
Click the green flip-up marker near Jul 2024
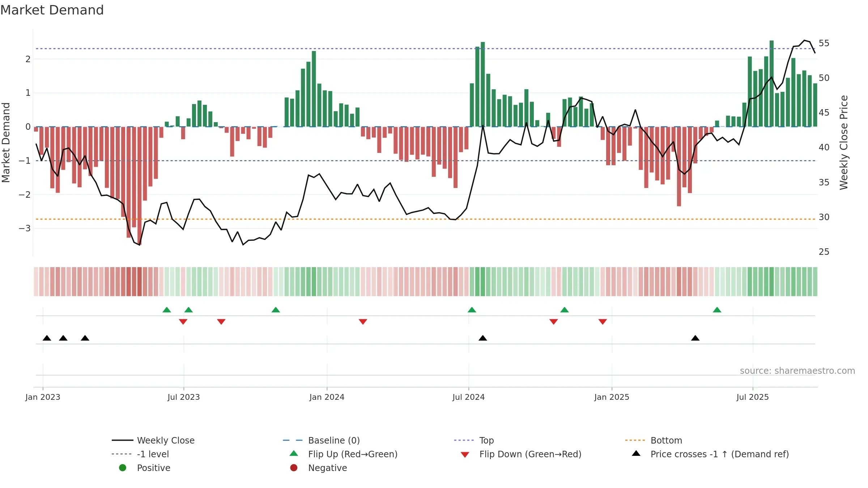point(472,310)
